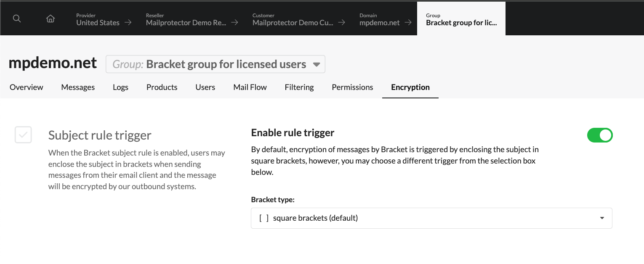The width and height of the screenshot is (644, 264).
Task: Click arrow after Mailprotector Demo Reseller
Action: [x=235, y=23]
